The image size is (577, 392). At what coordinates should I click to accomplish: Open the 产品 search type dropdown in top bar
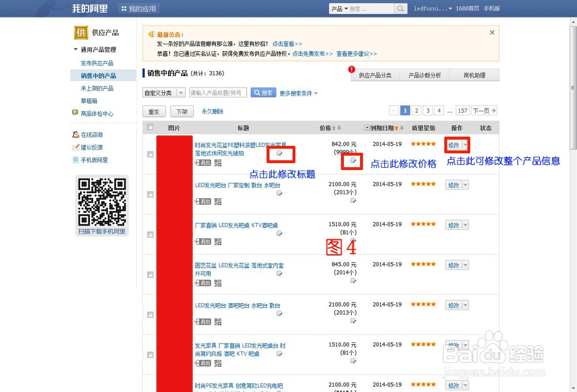click(x=339, y=9)
